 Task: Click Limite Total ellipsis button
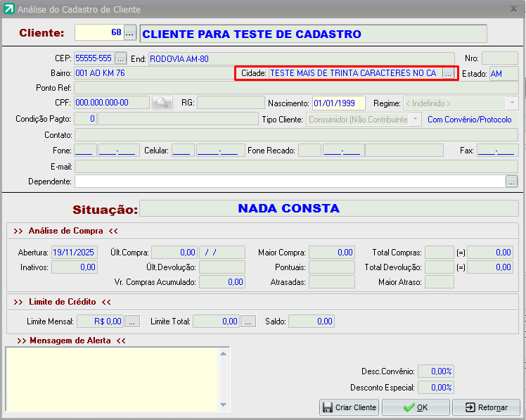(247, 322)
